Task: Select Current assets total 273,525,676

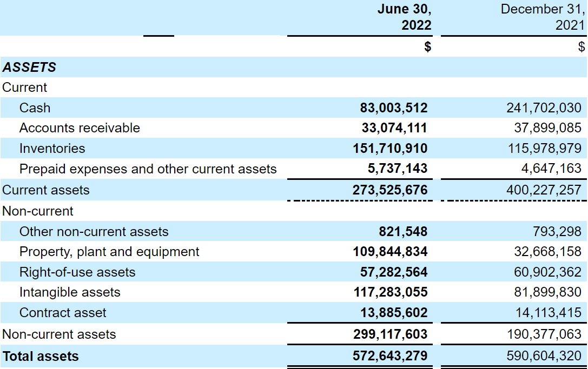Action: [x=390, y=190]
